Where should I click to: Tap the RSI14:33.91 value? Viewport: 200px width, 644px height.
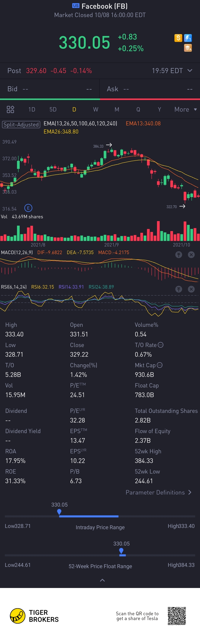click(x=71, y=287)
